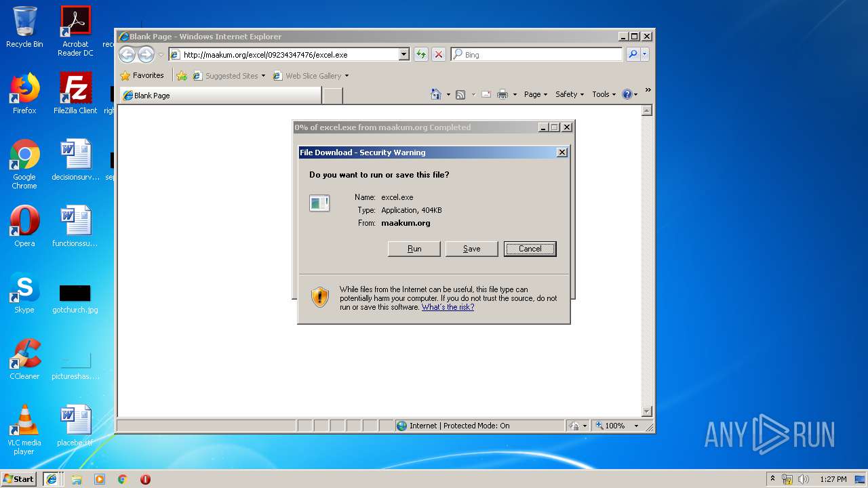Viewport: 868px width, 488px height.
Task: Select the CCleaner desktop icon
Action: point(24,359)
